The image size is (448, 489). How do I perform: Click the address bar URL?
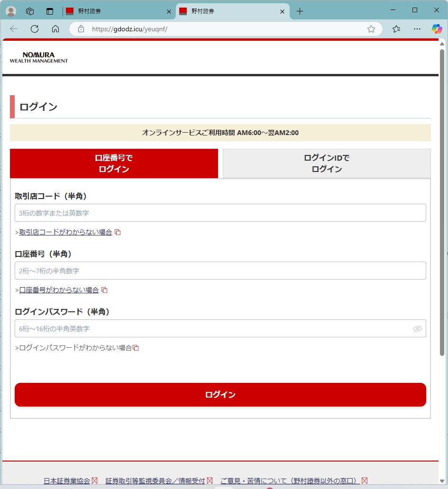coord(129,29)
